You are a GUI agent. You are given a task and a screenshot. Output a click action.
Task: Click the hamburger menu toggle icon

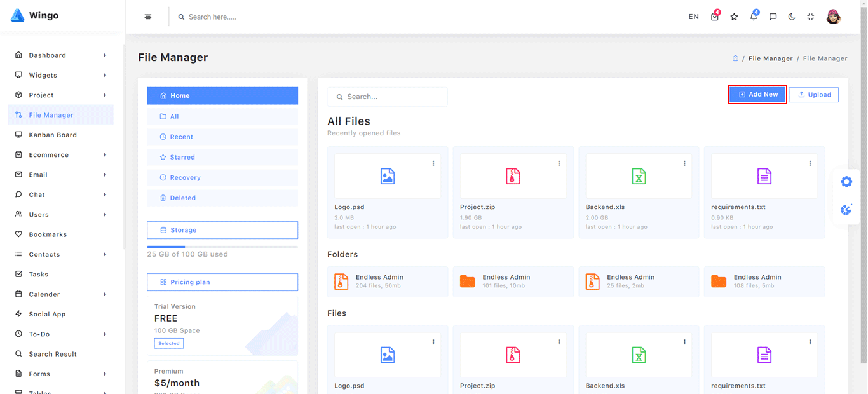(148, 17)
